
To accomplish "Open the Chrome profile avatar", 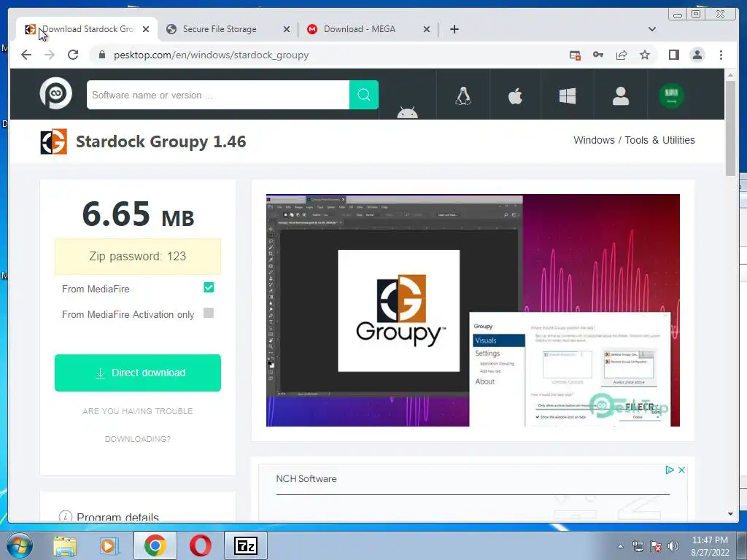I will pyautogui.click(x=697, y=55).
